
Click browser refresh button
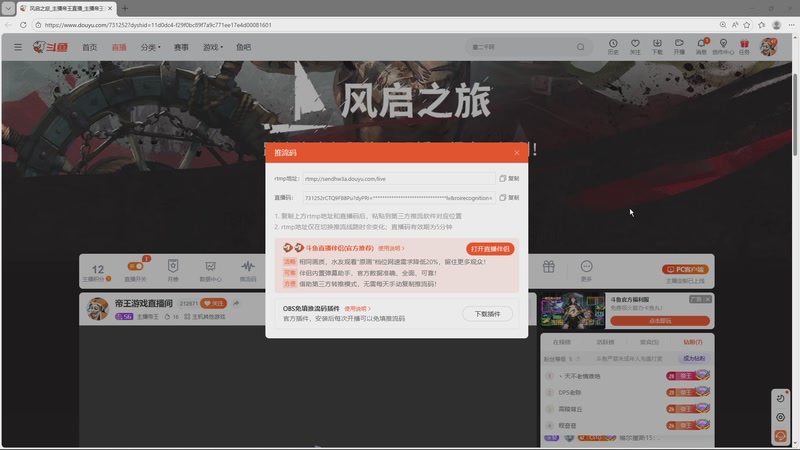tap(23, 24)
